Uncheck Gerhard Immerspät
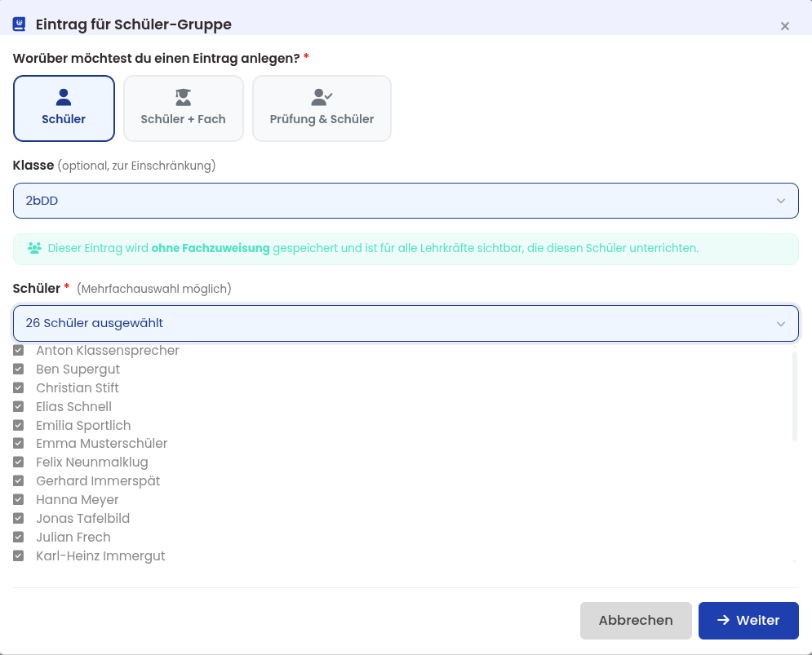This screenshot has width=812, height=655. coord(18,480)
